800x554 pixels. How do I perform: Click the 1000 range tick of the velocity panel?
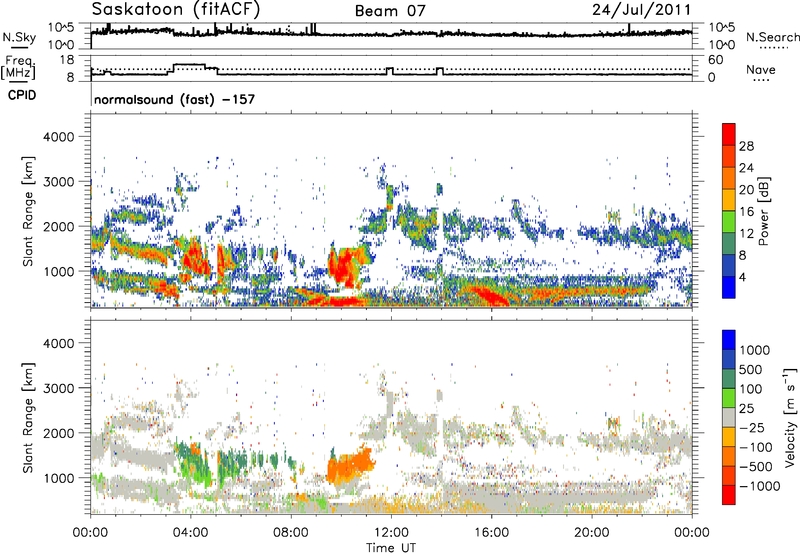point(59,478)
